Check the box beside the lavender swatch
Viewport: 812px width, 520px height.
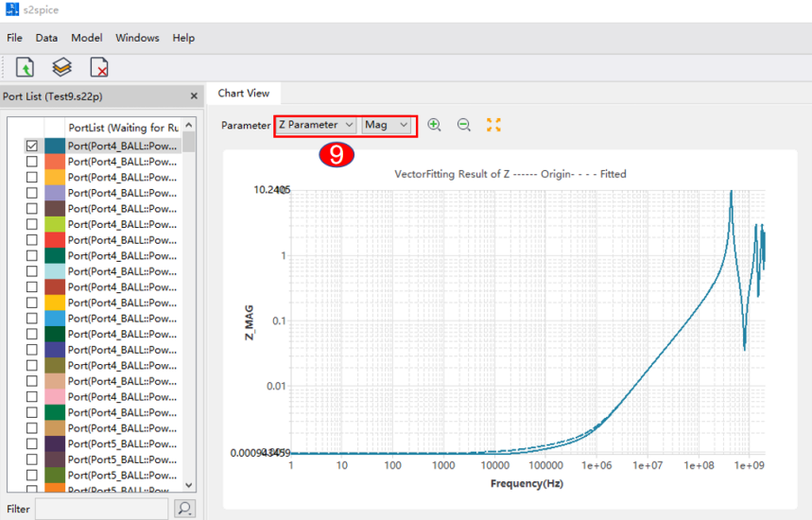[x=32, y=193]
